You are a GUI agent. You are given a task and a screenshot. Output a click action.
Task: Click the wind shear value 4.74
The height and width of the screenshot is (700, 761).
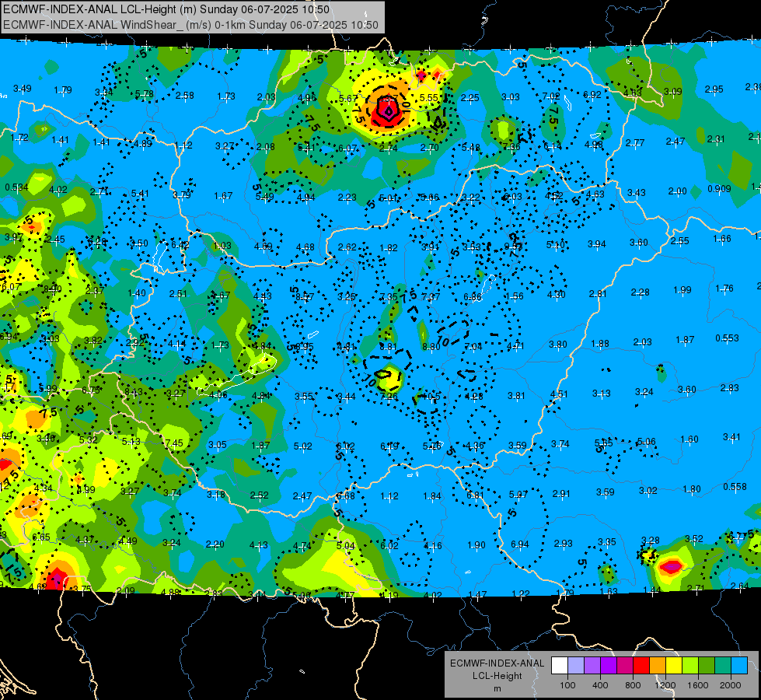click(302, 547)
